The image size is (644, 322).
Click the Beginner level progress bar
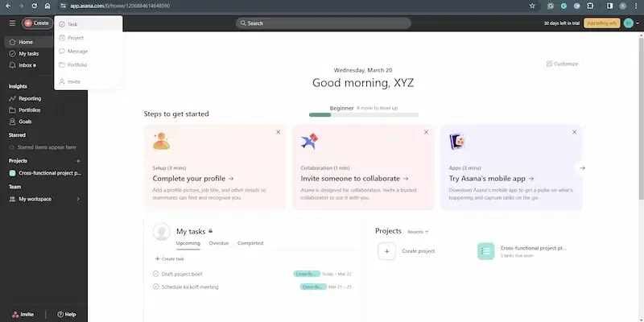[x=364, y=114]
